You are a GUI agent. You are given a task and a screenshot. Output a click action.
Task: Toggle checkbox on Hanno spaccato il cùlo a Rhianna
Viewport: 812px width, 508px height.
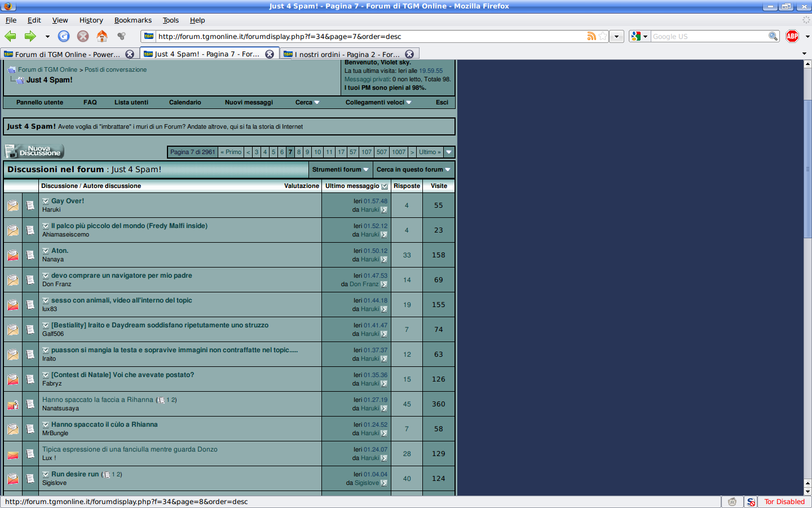click(x=46, y=424)
